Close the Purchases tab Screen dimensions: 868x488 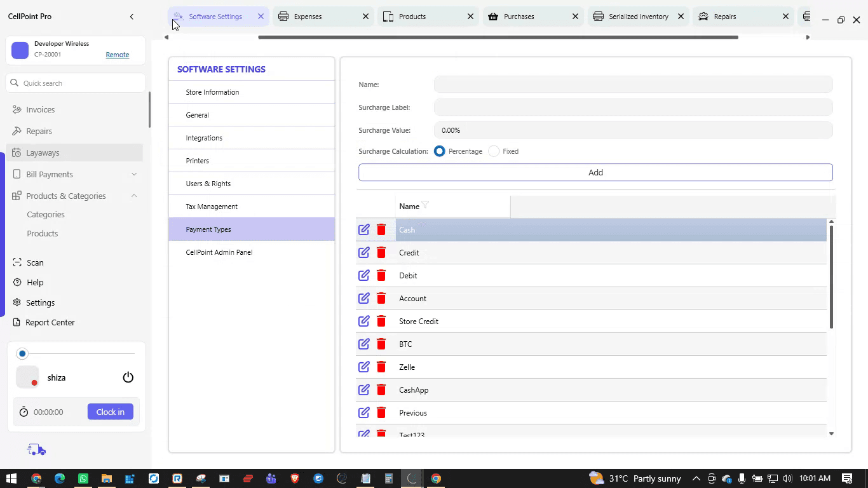(575, 17)
